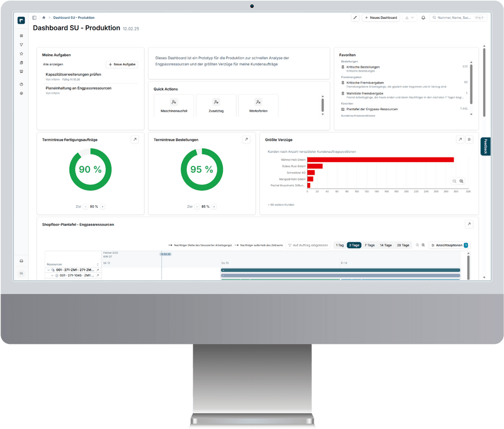Select the 28 Tage time range

[403, 245]
